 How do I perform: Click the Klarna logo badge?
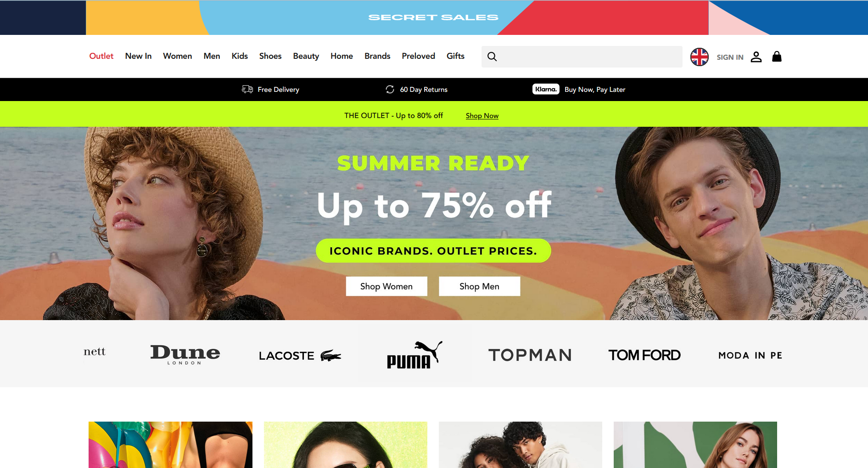546,89
